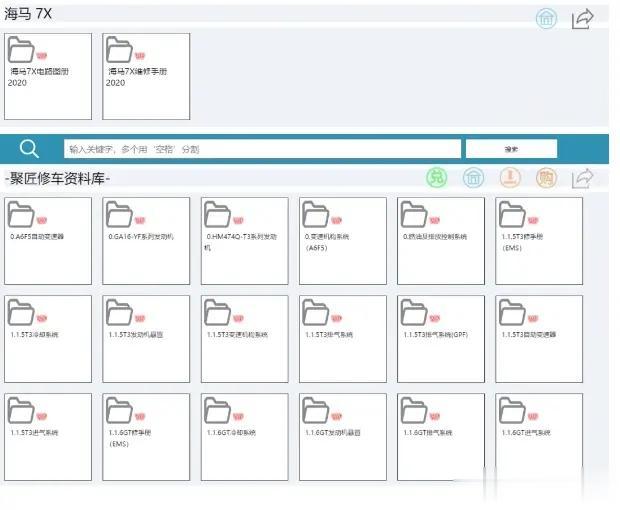Screen dimensions: 620x510
Task: Open the 海马7X维修手册 2020 folder
Action: 146,76
